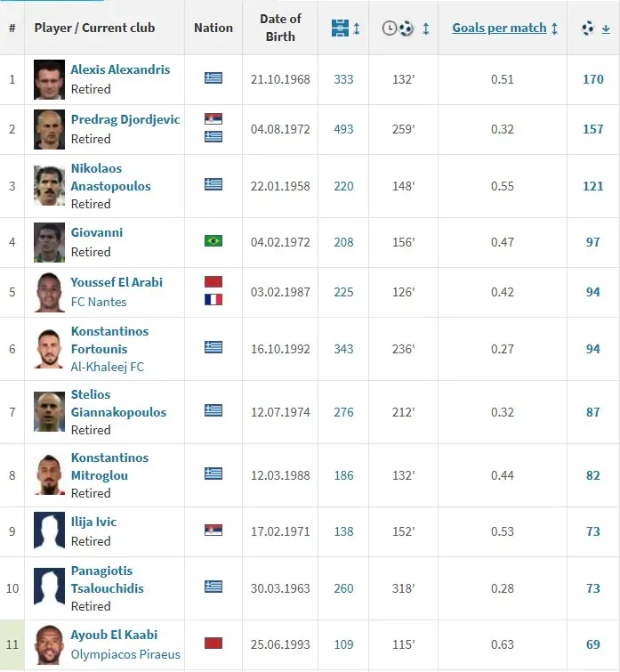Click France flag for Youssef El Arabi
The width and height of the screenshot is (620, 672).
coord(213,300)
